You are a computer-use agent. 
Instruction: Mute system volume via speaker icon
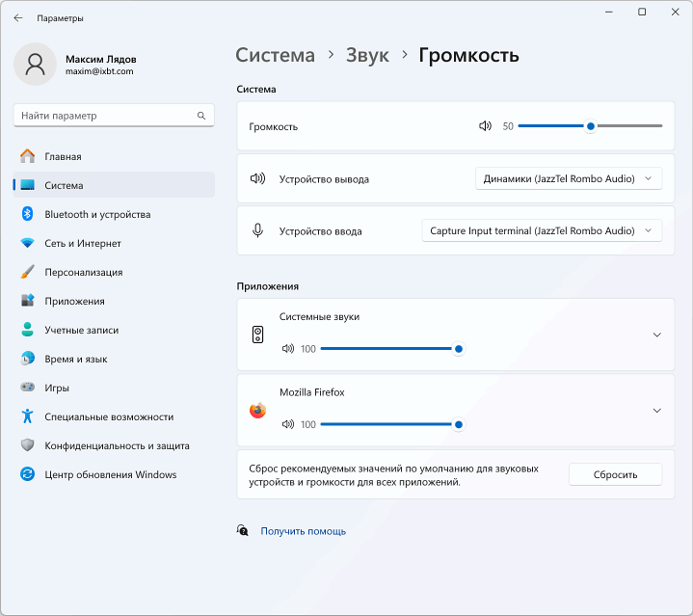(485, 126)
